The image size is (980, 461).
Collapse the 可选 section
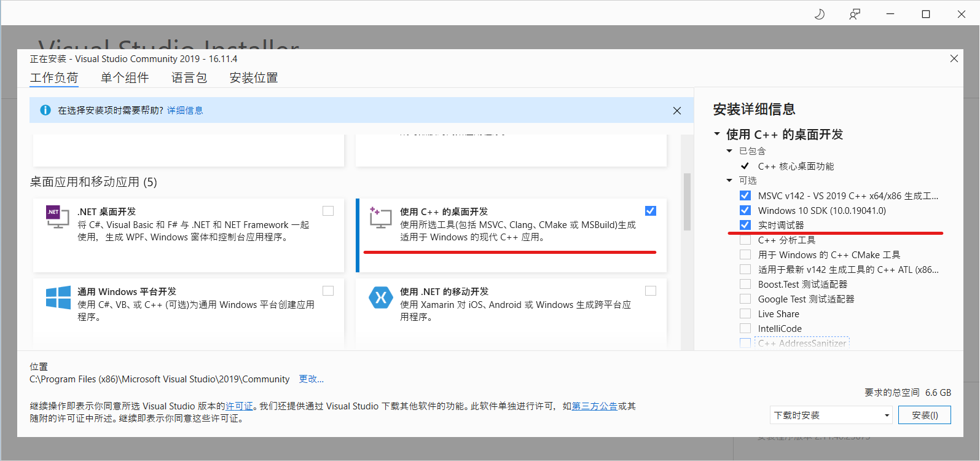pyautogui.click(x=729, y=181)
